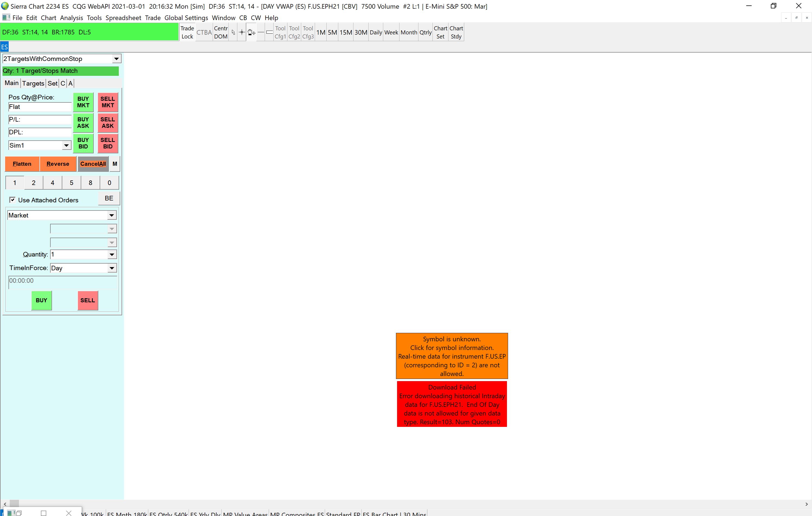Click the 5M timeframe toolbar button
Viewport: 812px width, 516px height.
click(332, 33)
